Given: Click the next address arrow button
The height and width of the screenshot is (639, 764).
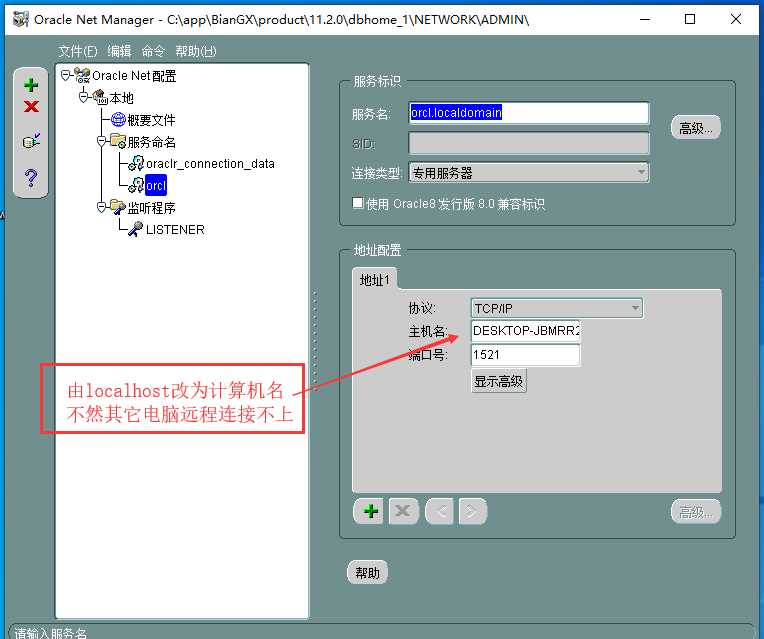Looking at the screenshot, I should (472, 511).
